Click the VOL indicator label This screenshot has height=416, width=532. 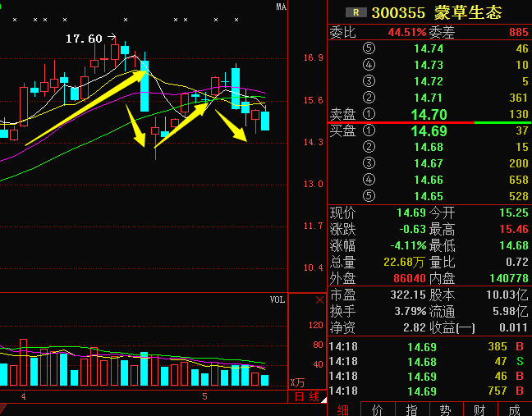point(277,300)
